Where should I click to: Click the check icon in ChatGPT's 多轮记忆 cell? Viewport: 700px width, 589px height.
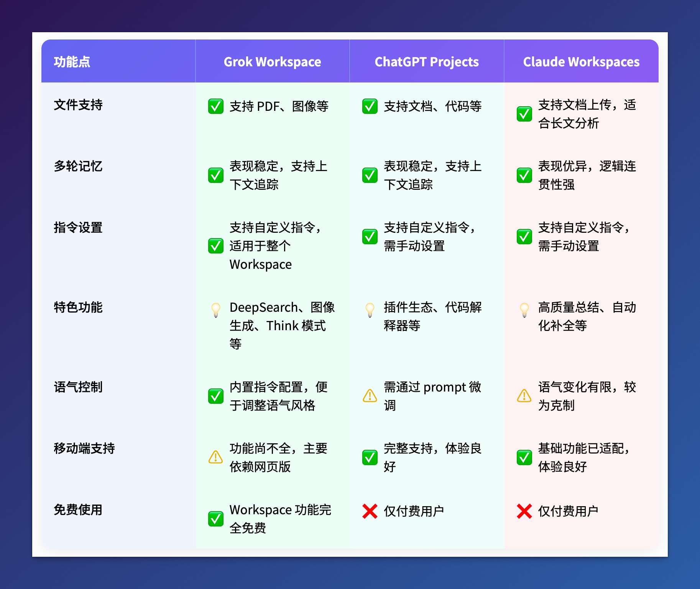(370, 175)
